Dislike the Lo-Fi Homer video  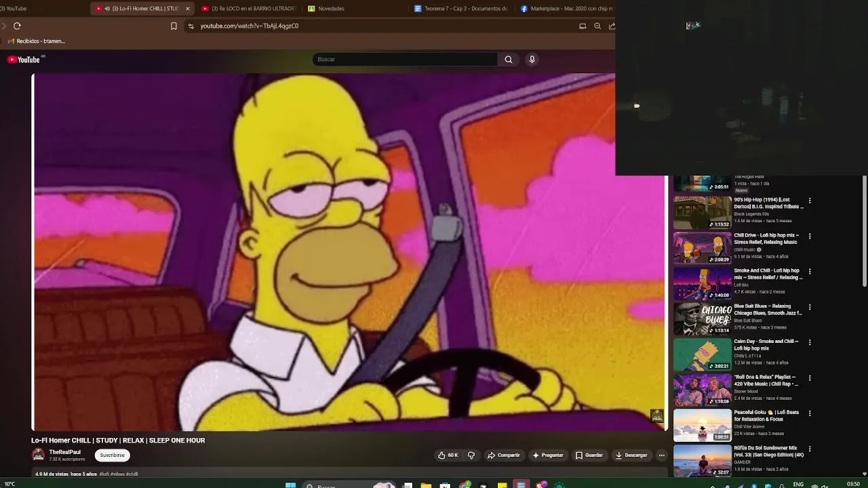[x=471, y=455]
